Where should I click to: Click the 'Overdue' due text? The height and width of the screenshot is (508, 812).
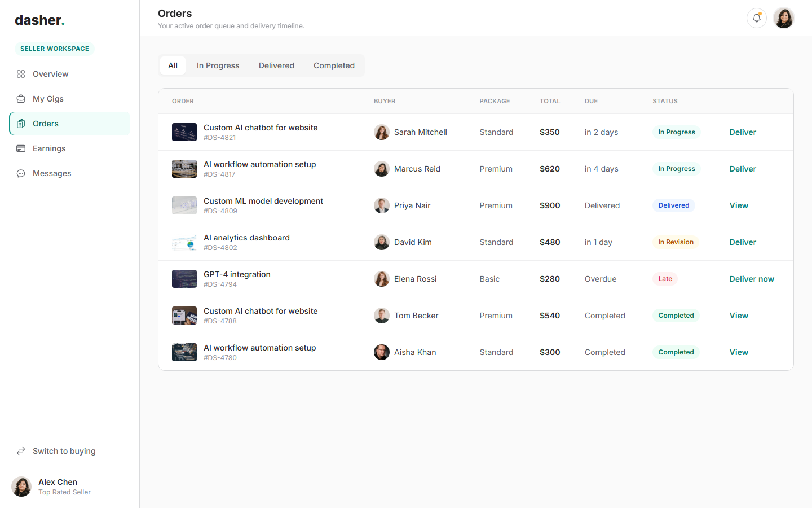pos(601,279)
